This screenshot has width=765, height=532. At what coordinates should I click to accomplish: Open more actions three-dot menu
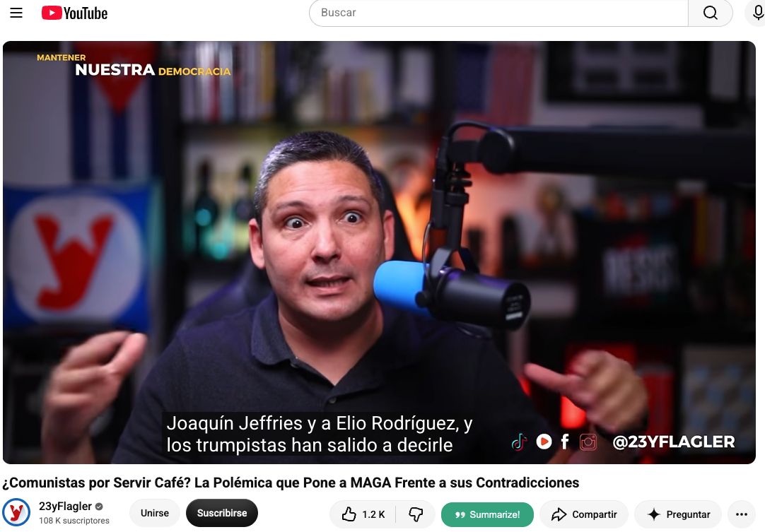742,514
